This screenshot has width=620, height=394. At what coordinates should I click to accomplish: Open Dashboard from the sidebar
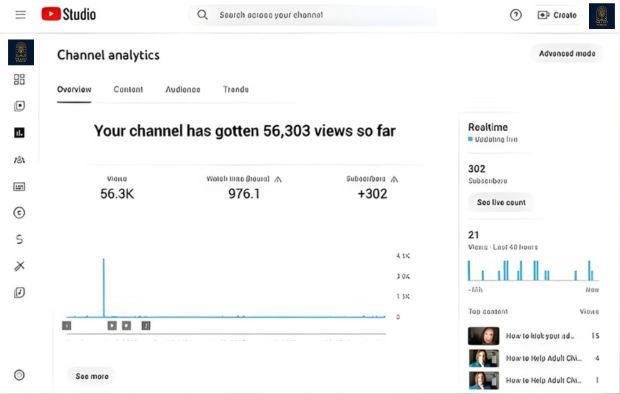tap(19, 80)
